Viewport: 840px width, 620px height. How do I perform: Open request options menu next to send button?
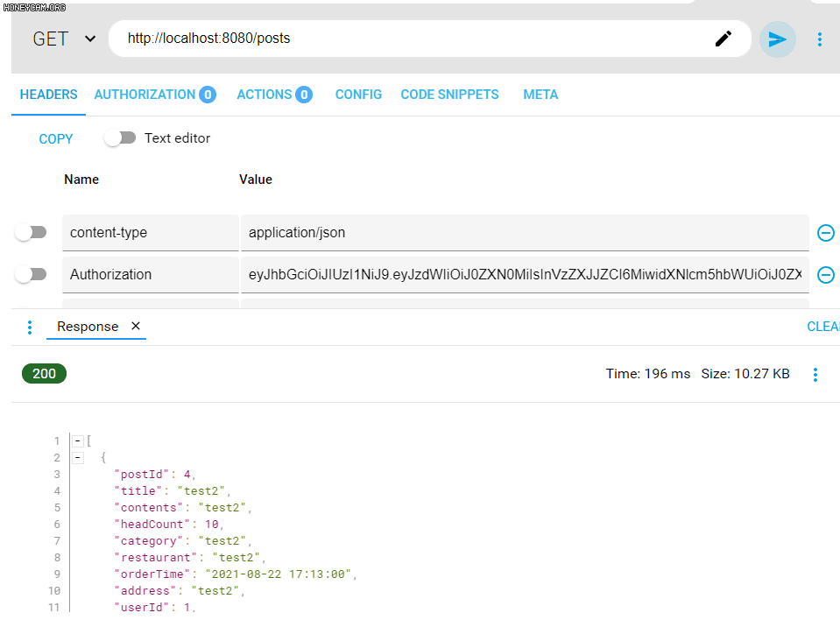(x=819, y=39)
